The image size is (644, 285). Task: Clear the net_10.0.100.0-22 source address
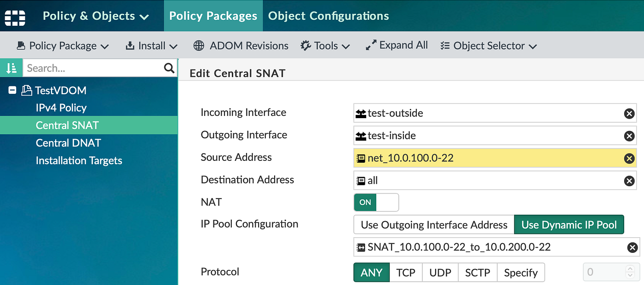point(629,159)
